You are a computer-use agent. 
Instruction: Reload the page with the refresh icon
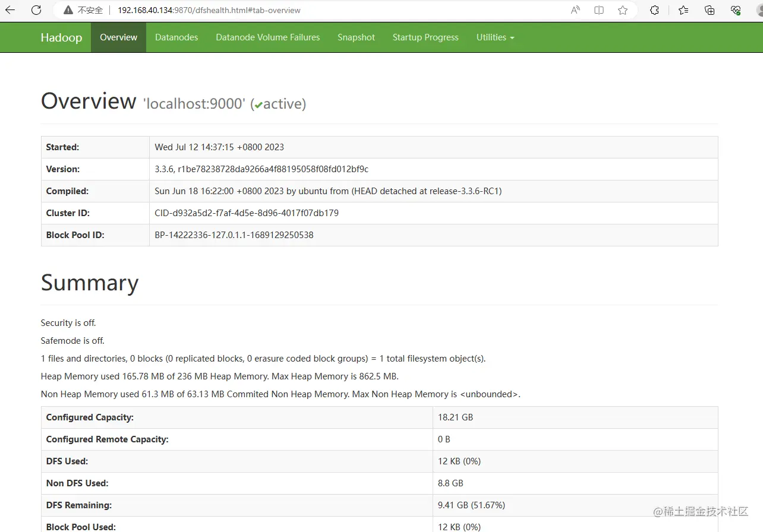click(36, 10)
